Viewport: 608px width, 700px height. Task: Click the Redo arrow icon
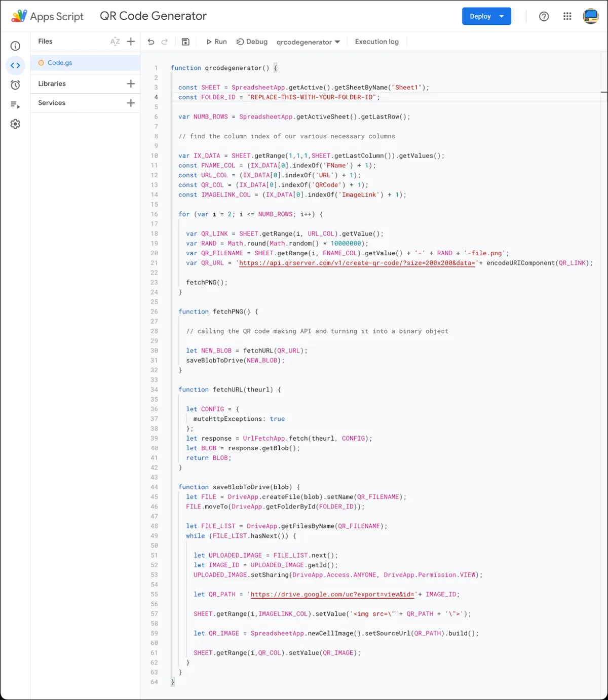click(165, 42)
